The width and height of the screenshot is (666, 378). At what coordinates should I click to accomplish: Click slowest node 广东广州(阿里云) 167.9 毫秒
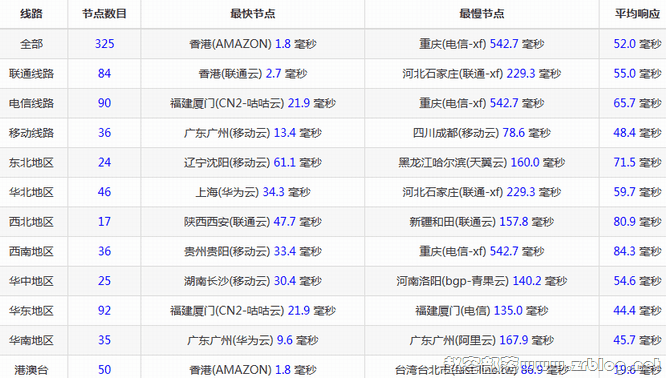(482, 340)
